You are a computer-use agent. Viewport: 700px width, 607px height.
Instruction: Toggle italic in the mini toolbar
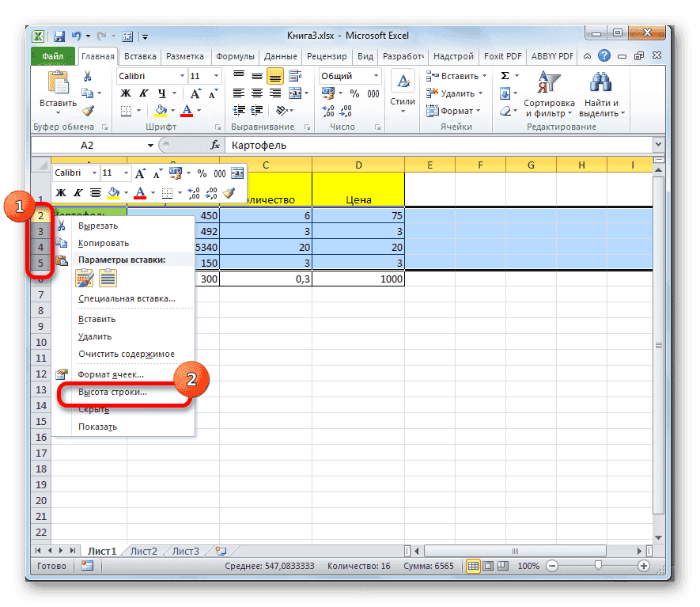click(78, 192)
